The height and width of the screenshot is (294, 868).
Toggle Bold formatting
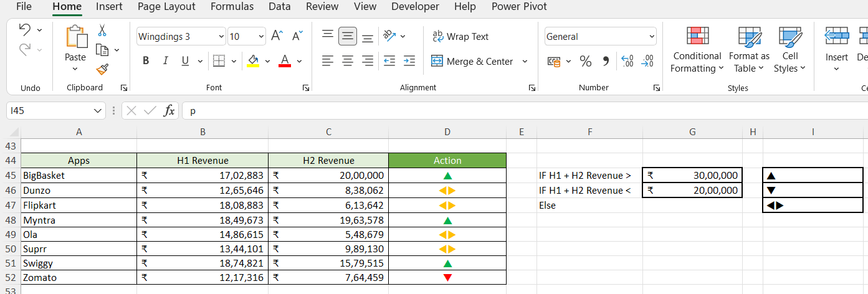[146, 60]
